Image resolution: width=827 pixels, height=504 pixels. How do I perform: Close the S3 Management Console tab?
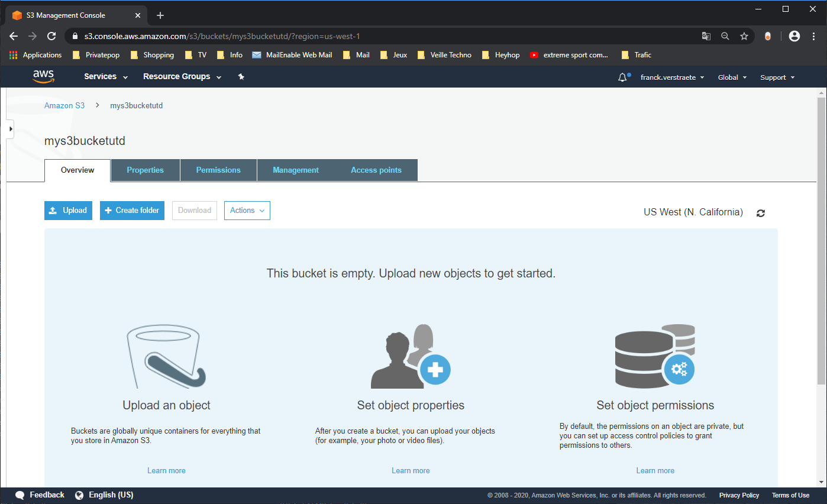tap(138, 15)
